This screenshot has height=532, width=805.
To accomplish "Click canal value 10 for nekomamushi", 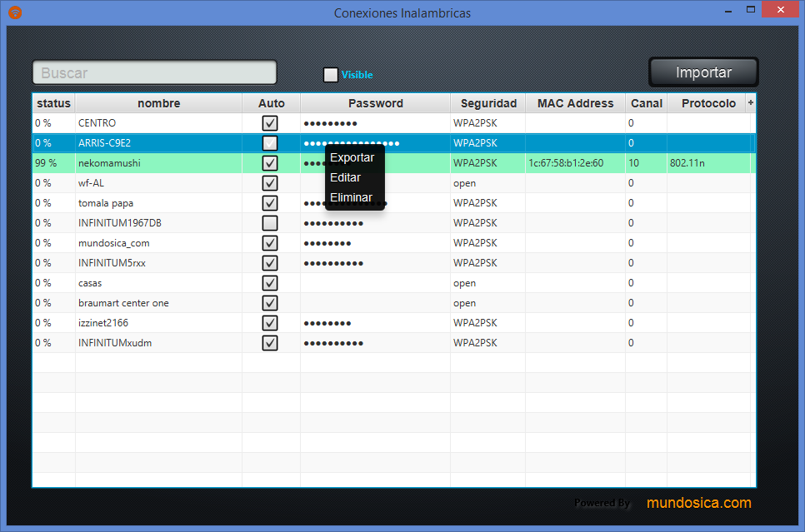I will tap(633, 163).
